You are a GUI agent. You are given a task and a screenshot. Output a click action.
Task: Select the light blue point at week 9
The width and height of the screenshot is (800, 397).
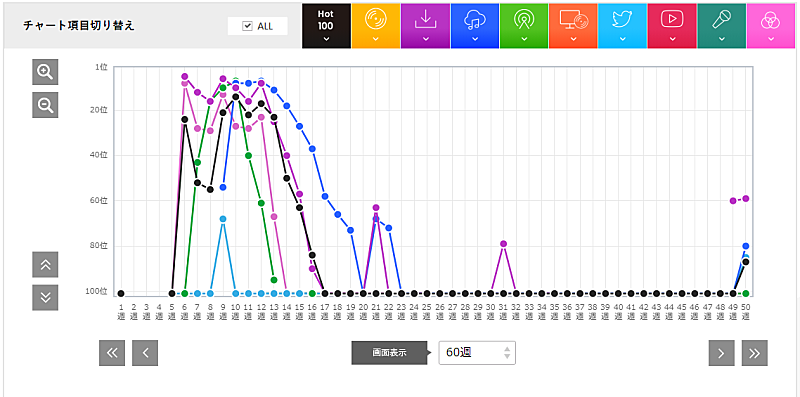click(223, 219)
